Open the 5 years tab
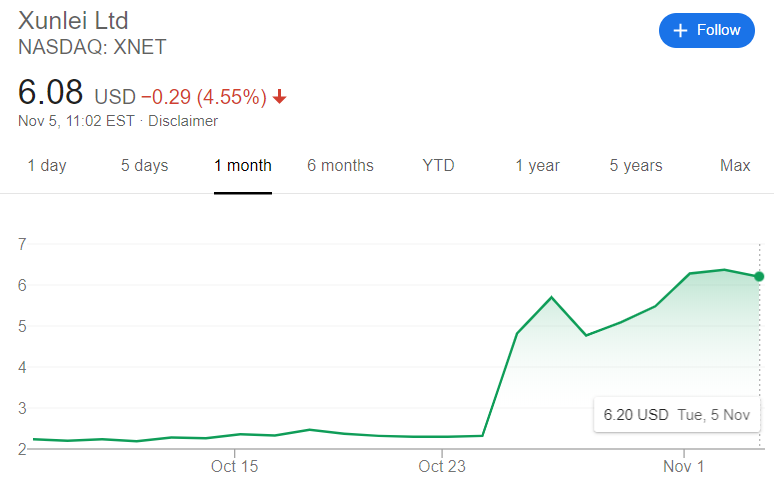 (x=636, y=165)
